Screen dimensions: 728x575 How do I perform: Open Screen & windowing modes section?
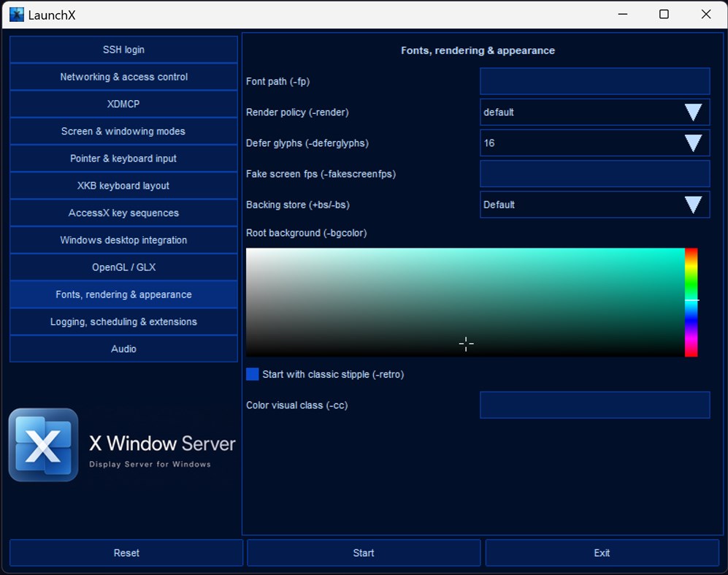click(123, 131)
